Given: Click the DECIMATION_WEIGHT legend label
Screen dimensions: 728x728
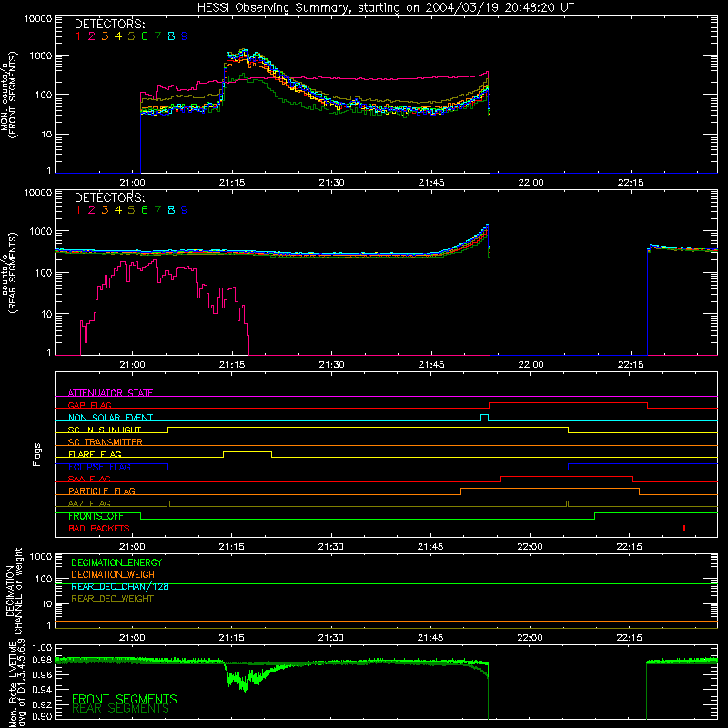Looking at the screenshot, I should pos(116,574).
